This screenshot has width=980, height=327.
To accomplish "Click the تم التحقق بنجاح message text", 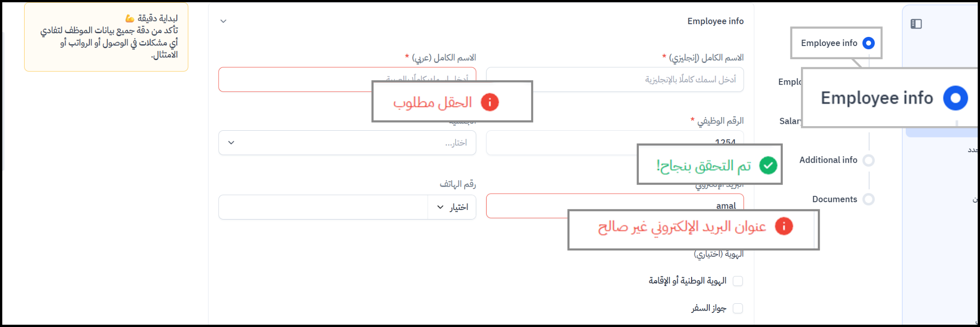I will (x=703, y=166).
